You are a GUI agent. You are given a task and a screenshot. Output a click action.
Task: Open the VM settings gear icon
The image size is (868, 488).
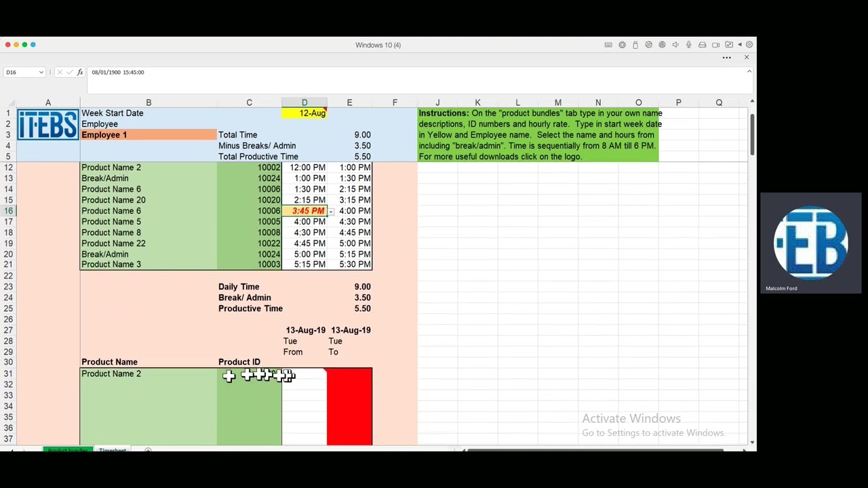click(749, 45)
